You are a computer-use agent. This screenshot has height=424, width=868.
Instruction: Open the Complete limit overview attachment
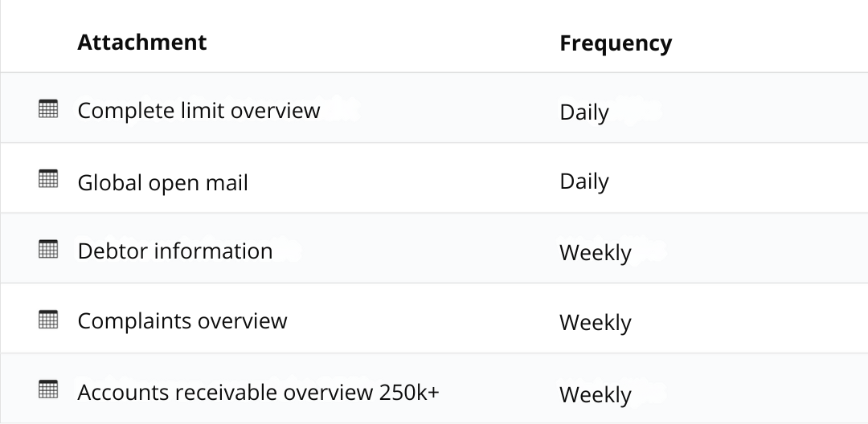199,110
